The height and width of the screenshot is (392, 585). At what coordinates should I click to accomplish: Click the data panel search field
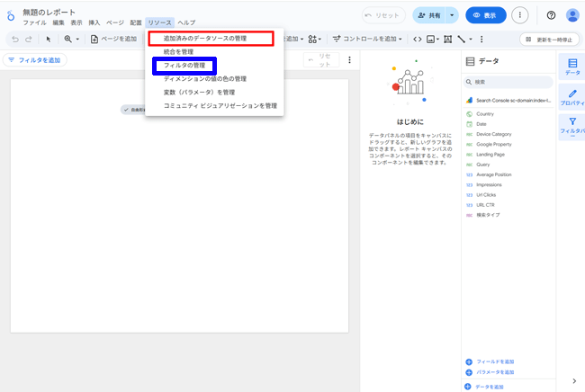508,82
